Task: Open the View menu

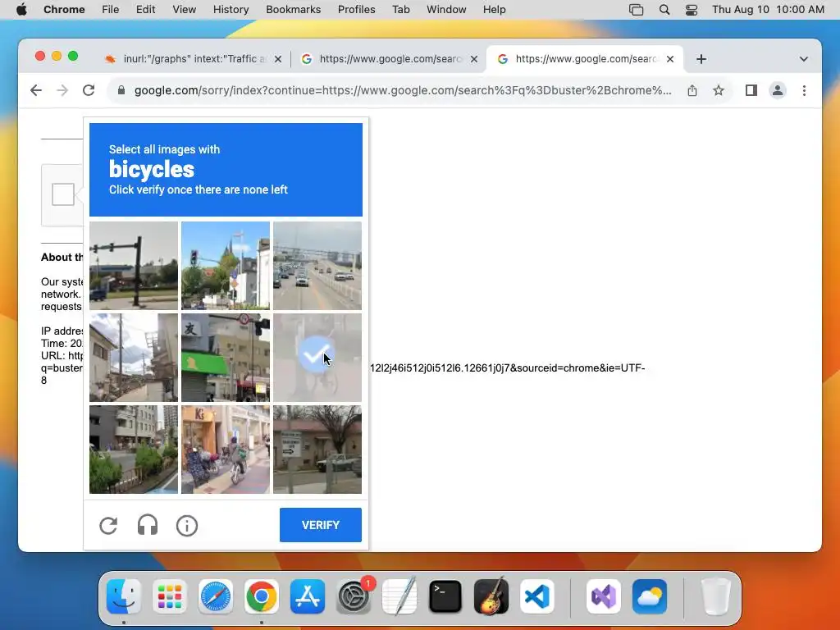Action: pyautogui.click(x=185, y=10)
